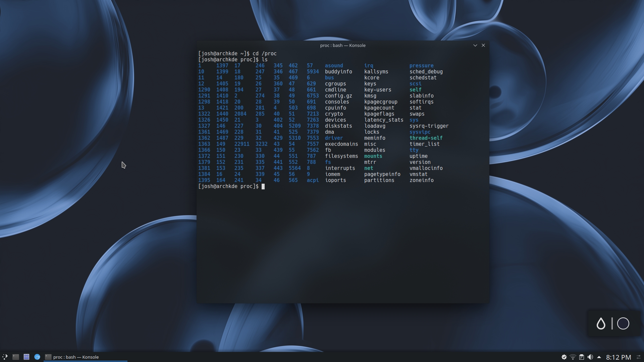Click 'cpuinfo' in the terminal output
644x362 pixels.
335,108
